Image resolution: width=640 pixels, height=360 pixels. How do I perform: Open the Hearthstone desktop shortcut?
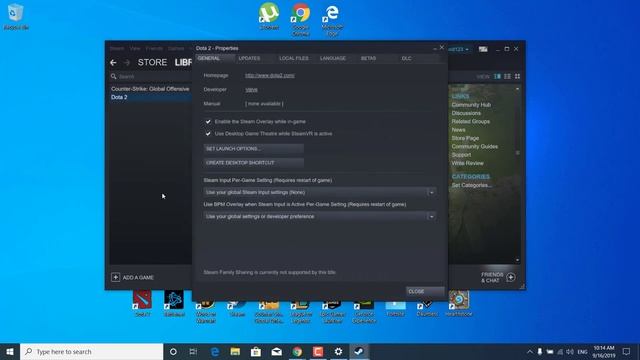pos(459,303)
